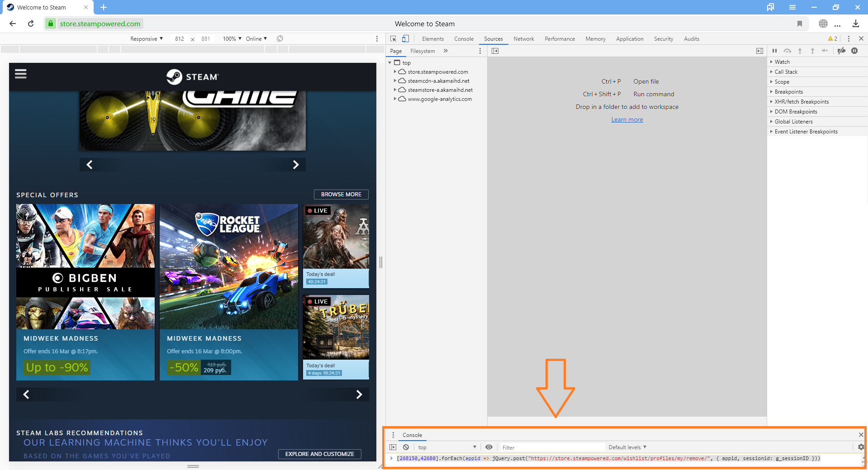Viewport: 868px width, 470px height.
Task: Click the rotate screen icon in device toolbar
Action: pyautogui.click(x=280, y=38)
